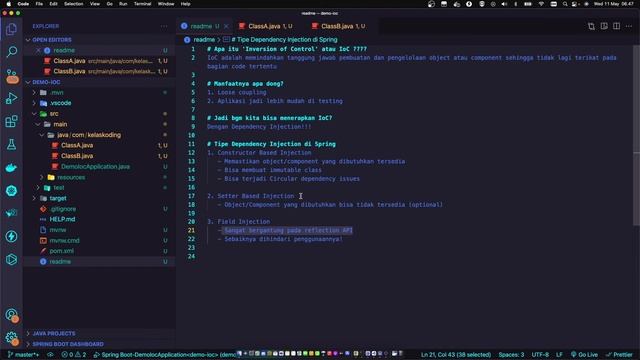This screenshot has width=640, height=360.
Task: Click Ln 21, Col 43 cursor position
Action: (456, 355)
